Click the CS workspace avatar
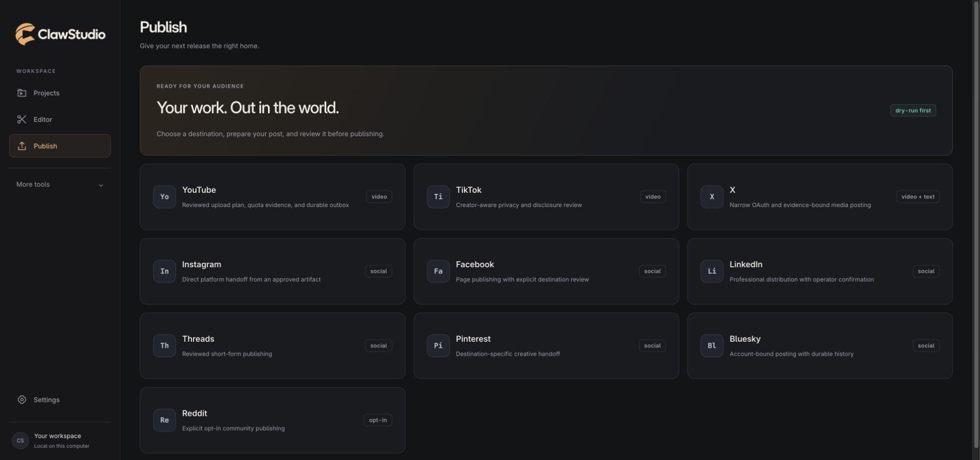The height and width of the screenshot is (460, 980). pyautogui.click(x=21, y=440)
